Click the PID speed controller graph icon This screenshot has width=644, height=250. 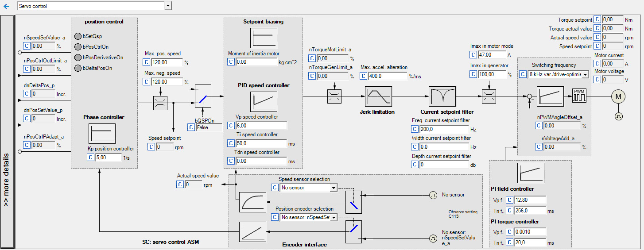point(264,102)
